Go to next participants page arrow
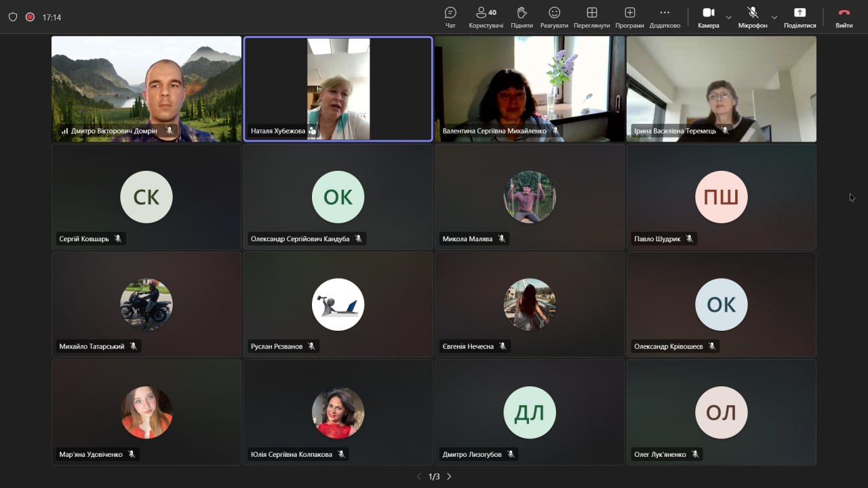Screen dimensions: 868x488 pyautogui.click(x=449, y=476)
